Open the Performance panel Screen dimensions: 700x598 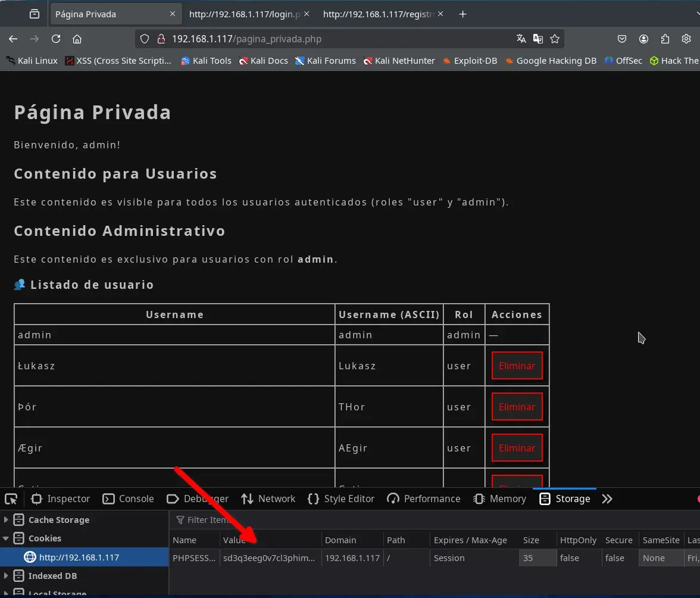[424, 499]
